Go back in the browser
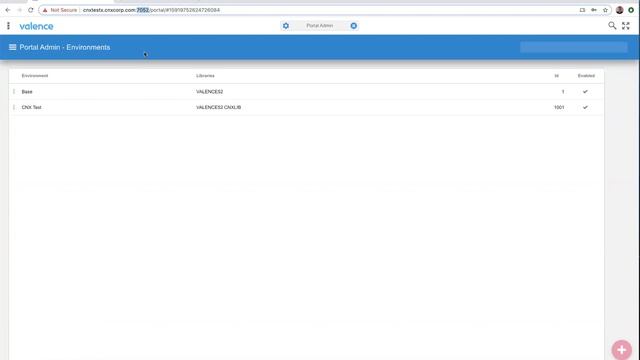This screenshot has width=640, height=360. coord(8,10)
